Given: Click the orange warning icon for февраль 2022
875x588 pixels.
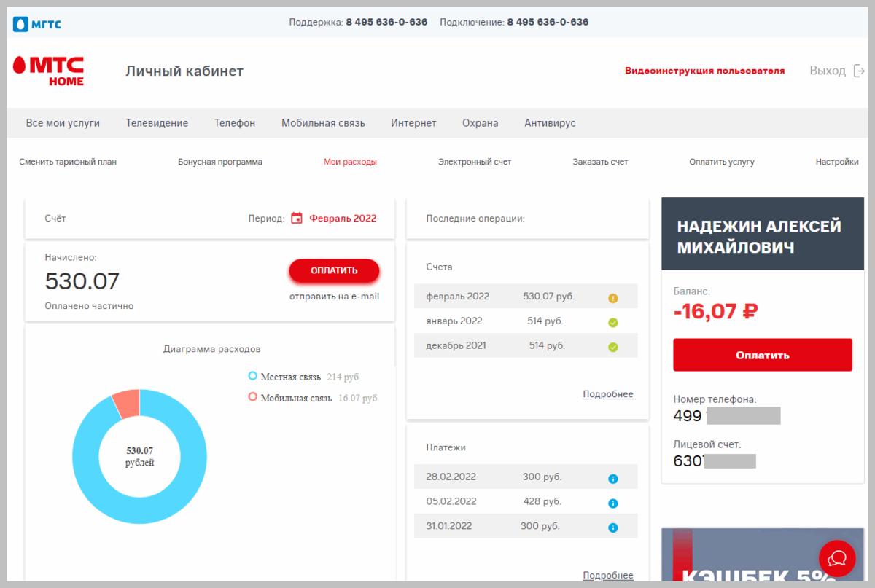Looking at the screenshot, I should click(612, 297).
